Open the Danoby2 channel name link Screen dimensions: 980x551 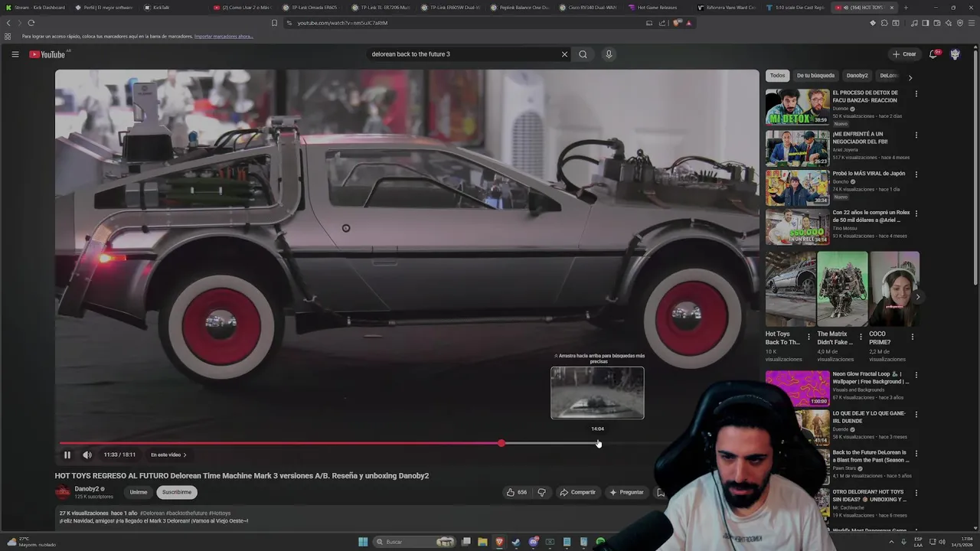click(87, 489)
